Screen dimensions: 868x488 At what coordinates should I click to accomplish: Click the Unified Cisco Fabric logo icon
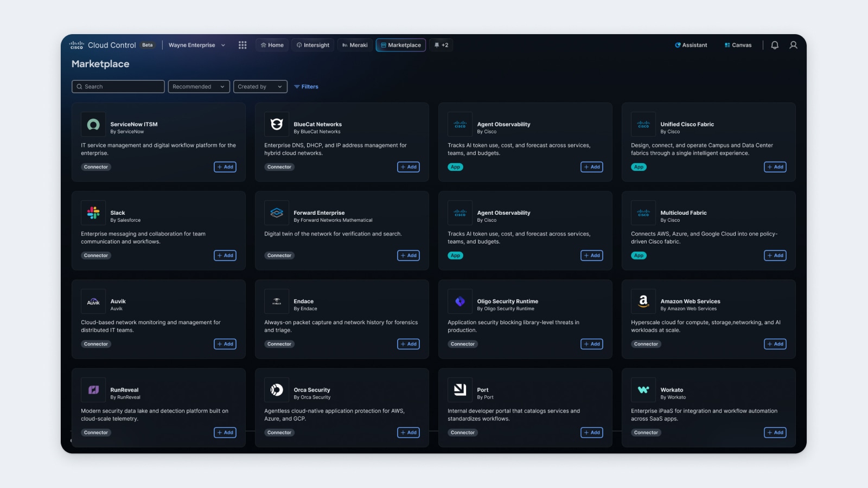[643, 125]
